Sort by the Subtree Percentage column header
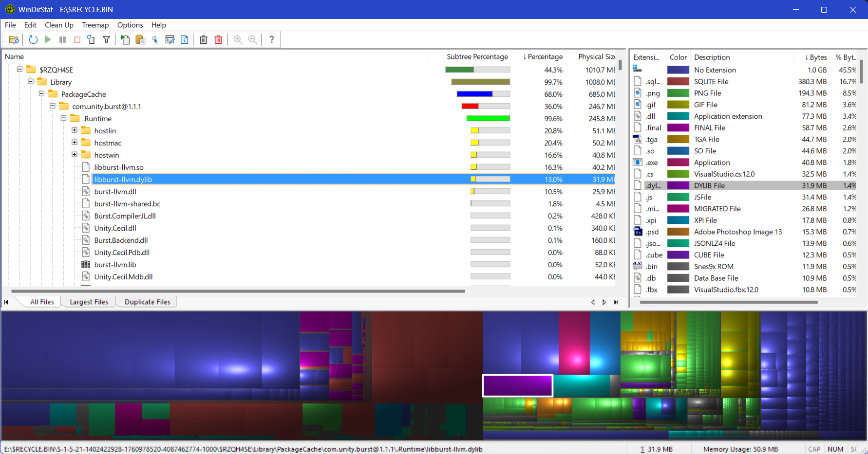868x454 pixels. 470,57
